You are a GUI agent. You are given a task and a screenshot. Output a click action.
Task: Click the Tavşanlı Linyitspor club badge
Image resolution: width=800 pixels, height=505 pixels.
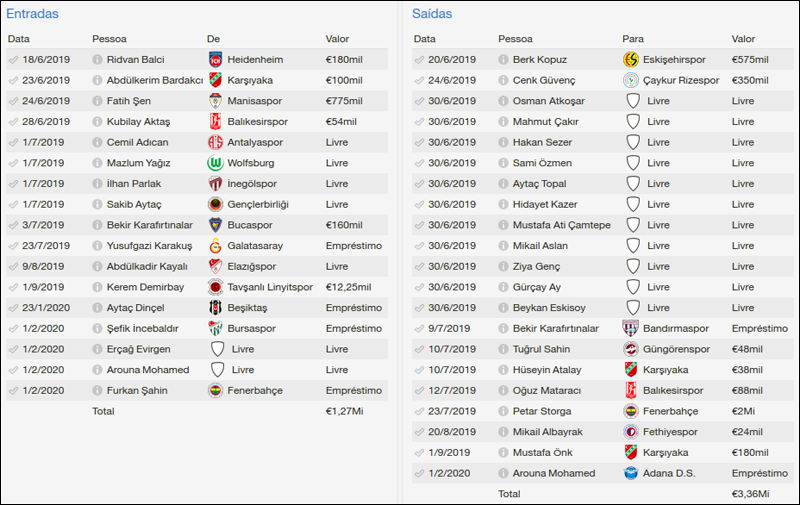(215, 287)
